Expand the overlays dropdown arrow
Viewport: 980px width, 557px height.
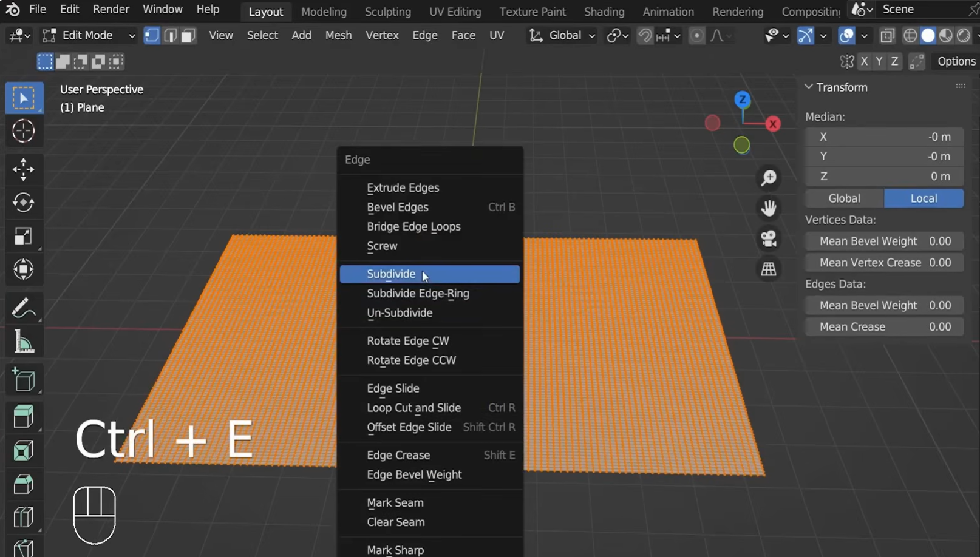(864, 36)
